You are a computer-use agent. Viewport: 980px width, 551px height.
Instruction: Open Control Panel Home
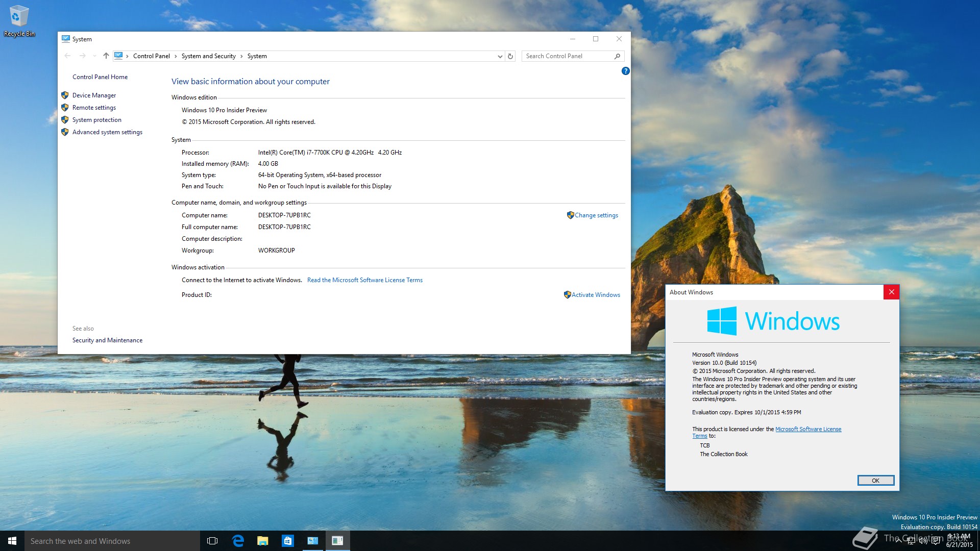click(x=100, y=77)
